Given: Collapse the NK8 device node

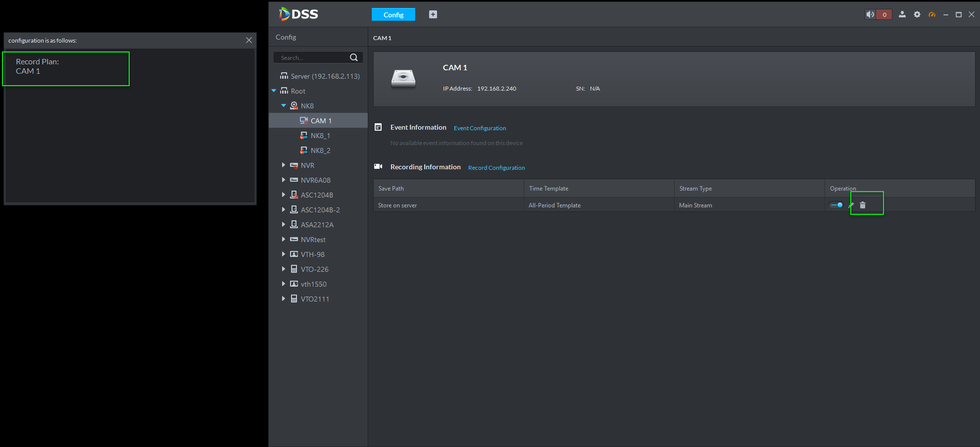Looking at the screenshot, I should click(284, 106).
